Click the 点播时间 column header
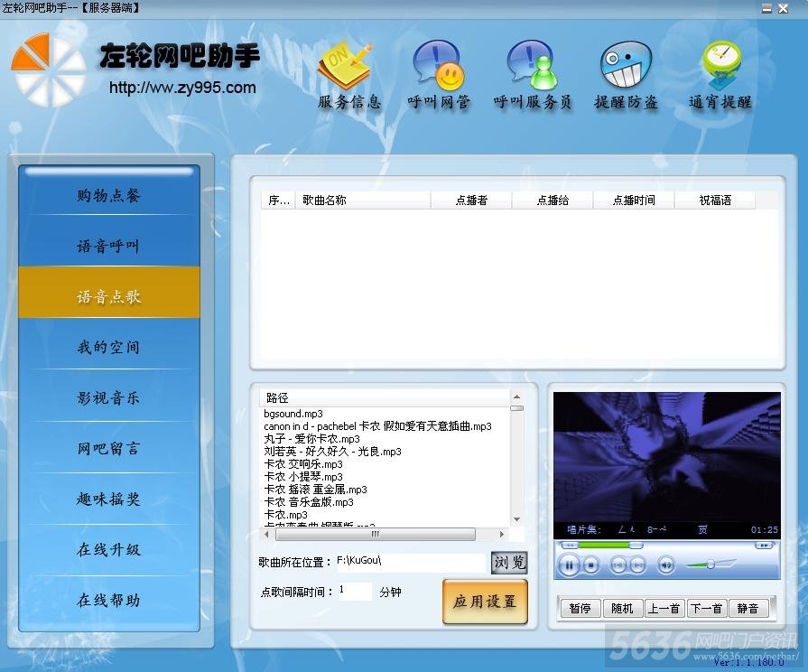This screenshot has height=672, width=808. point(634,201)
